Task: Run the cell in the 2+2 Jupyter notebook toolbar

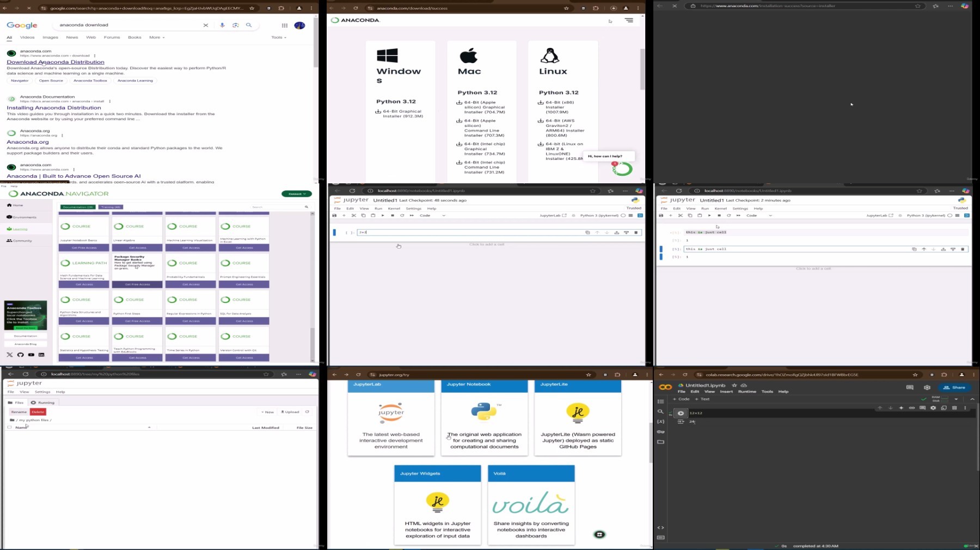Action: click(383, 215)
